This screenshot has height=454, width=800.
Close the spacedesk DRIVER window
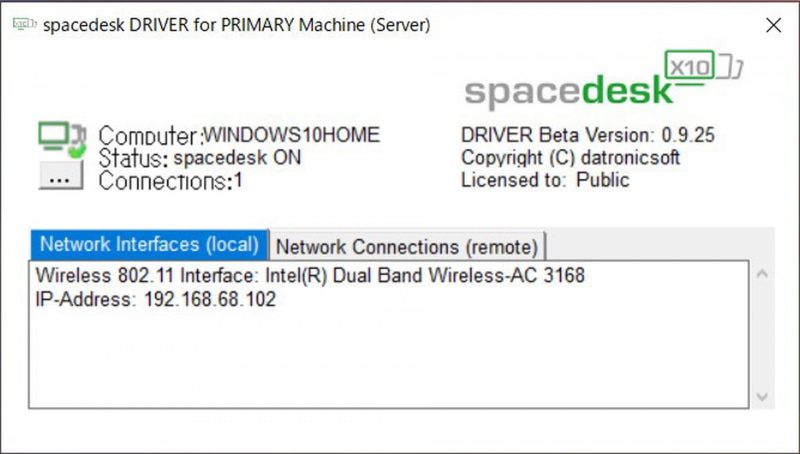[x=772, y=26]
